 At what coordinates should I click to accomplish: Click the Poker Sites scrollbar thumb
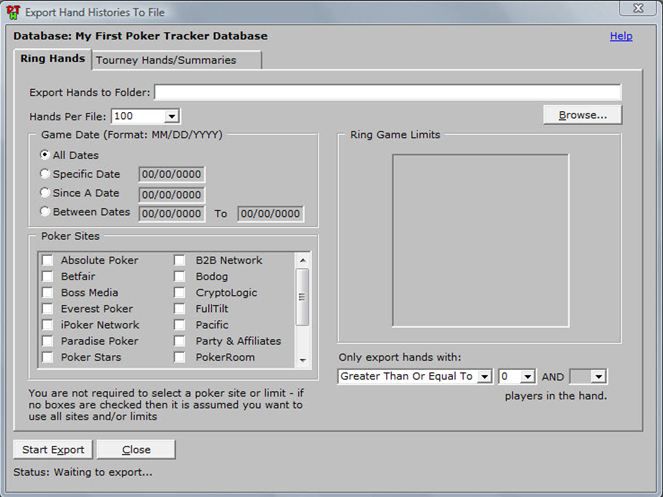coord(302,297)
